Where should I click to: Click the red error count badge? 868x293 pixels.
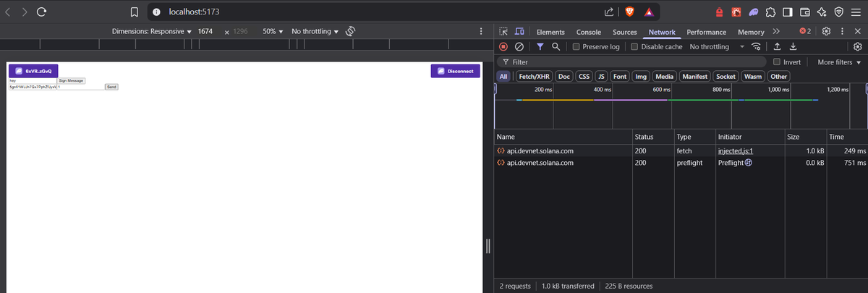(805, 32)
